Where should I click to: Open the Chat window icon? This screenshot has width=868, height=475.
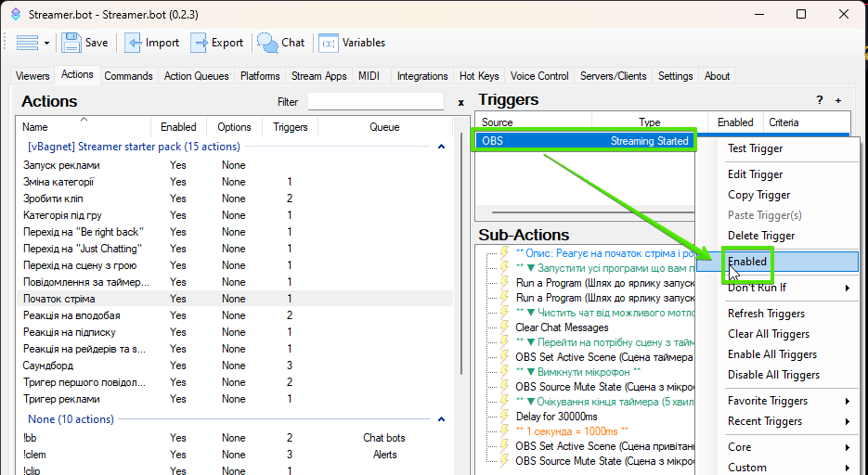click(268, 43)
